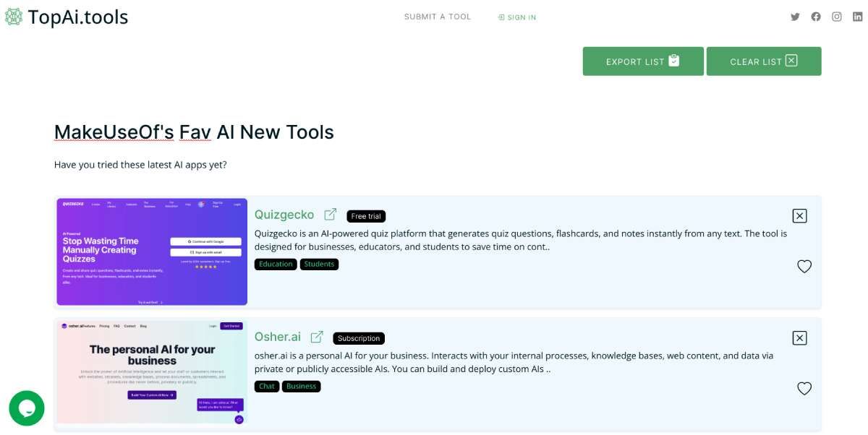The height and width of the screenshot is (435, 868).
Task: Filter by the Business tag
Action: [301, 387]
